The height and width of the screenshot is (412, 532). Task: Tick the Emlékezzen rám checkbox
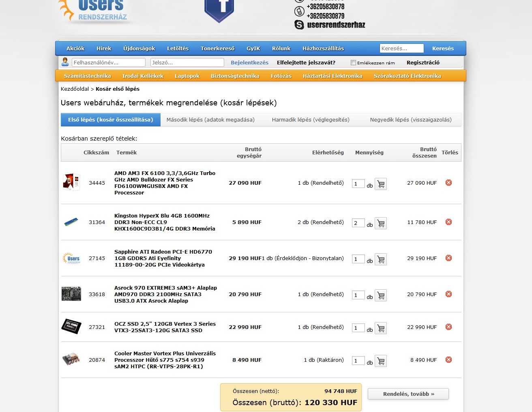[353, 62]
